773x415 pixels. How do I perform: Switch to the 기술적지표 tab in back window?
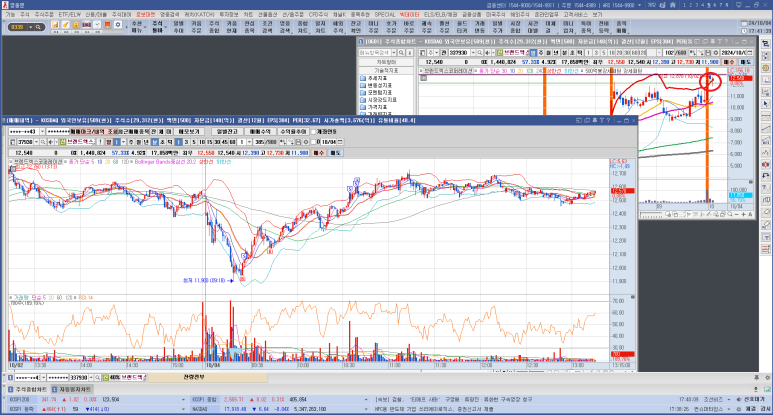(x=386, y=70)
